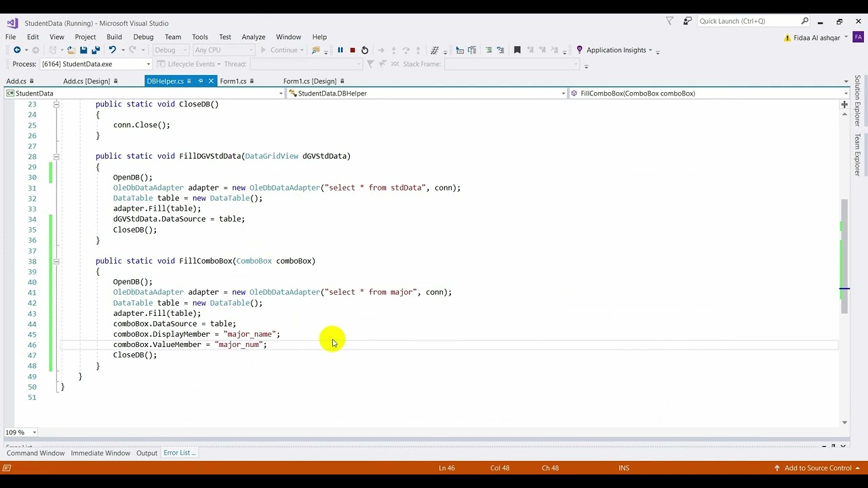Open the Command Window tab
Image resolution: width=868 pixels, height=488 pixels.
point(35,453)
